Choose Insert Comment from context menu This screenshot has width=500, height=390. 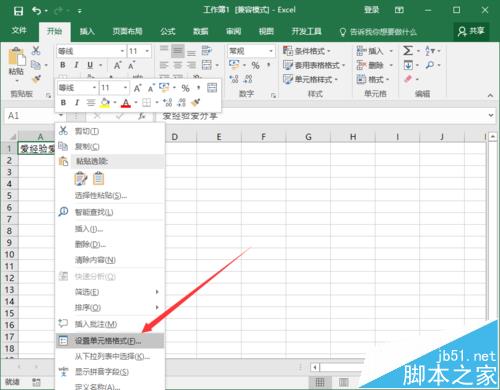(x=110, y=324)
